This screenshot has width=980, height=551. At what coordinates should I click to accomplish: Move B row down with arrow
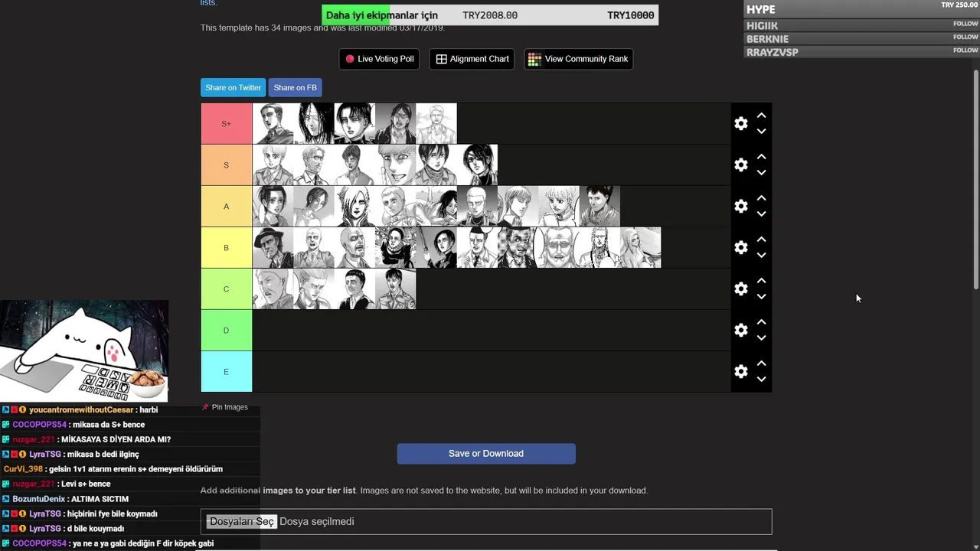point(761,256)
